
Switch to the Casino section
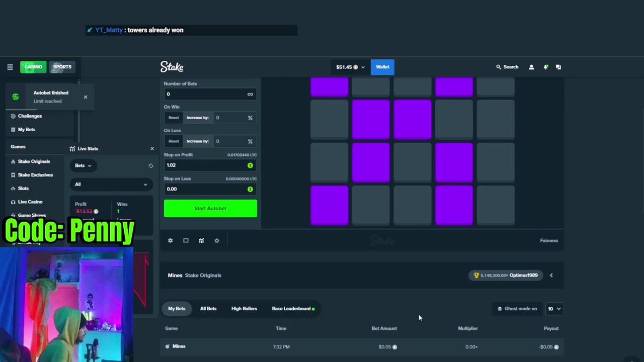(33, 67)
